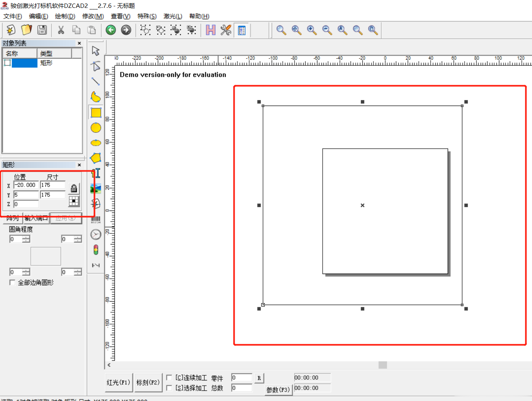Viewport: 532px width, 401px height.
Task: Click the scissors Cut icon
Action: [61, 30]
